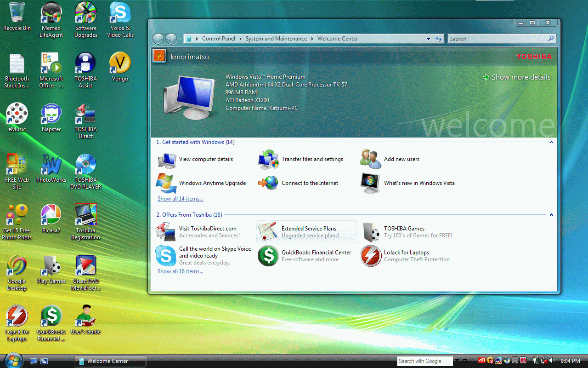This screenshot has width=588, height=368.
Task: Click the Switch between windows Quick Launch icon
Action: pos(45,361)
